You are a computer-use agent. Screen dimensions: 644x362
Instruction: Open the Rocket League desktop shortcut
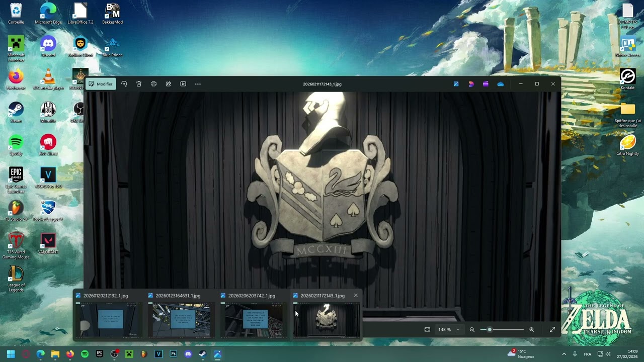pos(48,211)
